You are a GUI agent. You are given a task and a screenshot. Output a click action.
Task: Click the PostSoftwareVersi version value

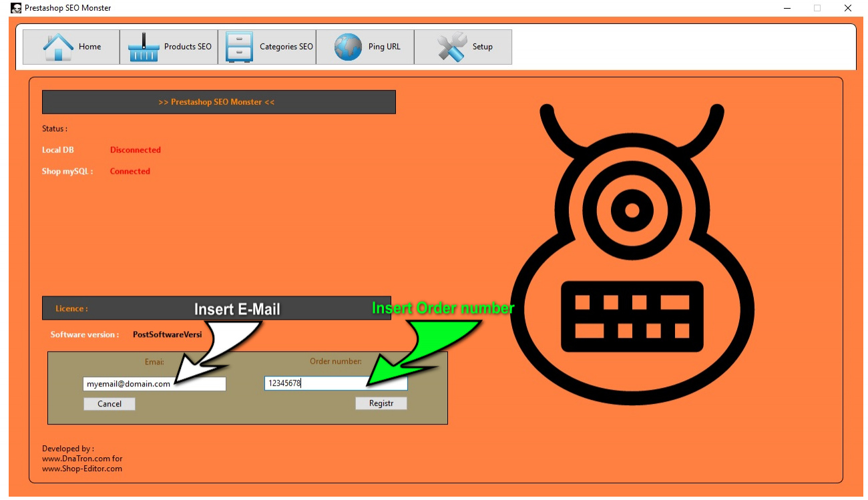point(167,334)
